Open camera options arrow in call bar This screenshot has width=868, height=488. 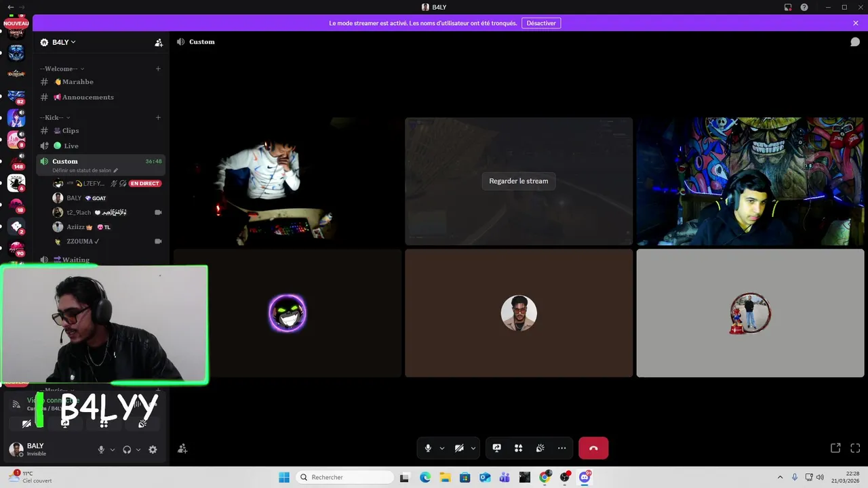[x=473, y=448]
